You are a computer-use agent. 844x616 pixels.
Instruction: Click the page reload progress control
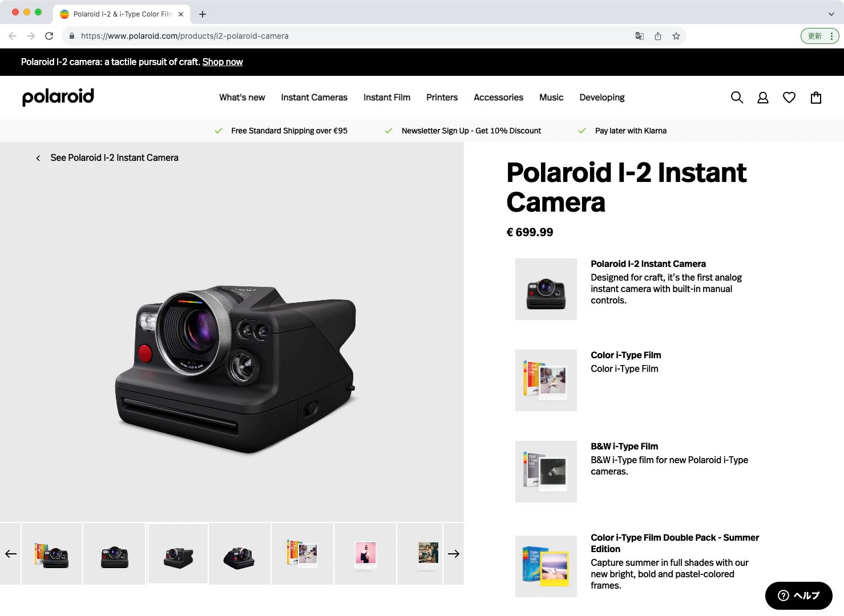pyautogui.click(x=49, y=35)
